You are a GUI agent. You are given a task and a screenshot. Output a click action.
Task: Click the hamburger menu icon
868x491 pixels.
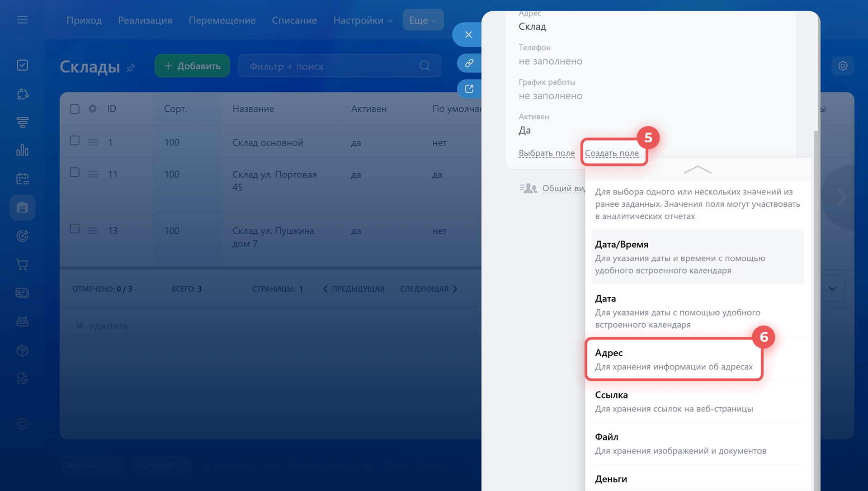tap(22, 20)
